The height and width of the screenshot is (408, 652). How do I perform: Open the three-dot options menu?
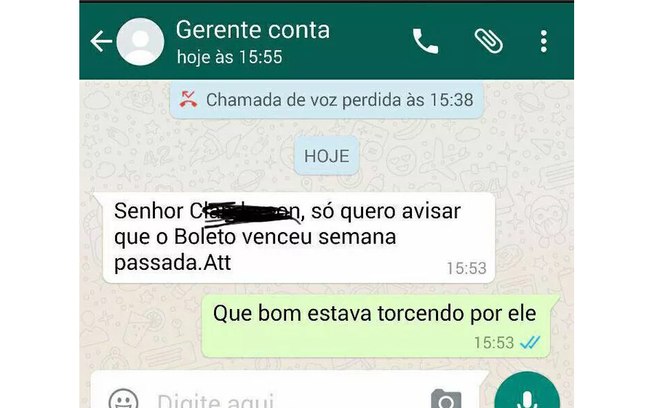(543, 41)
